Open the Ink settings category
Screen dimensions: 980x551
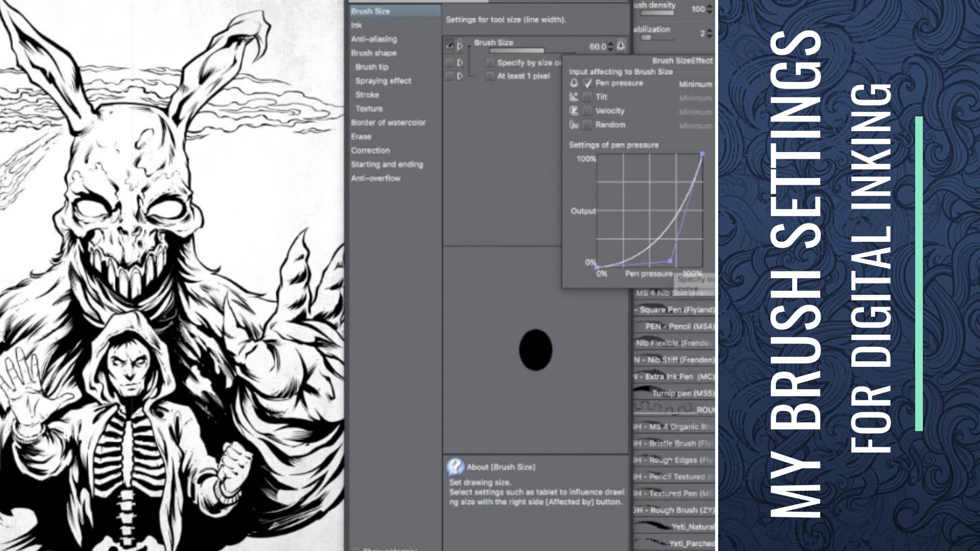click(x=356, y=25)
